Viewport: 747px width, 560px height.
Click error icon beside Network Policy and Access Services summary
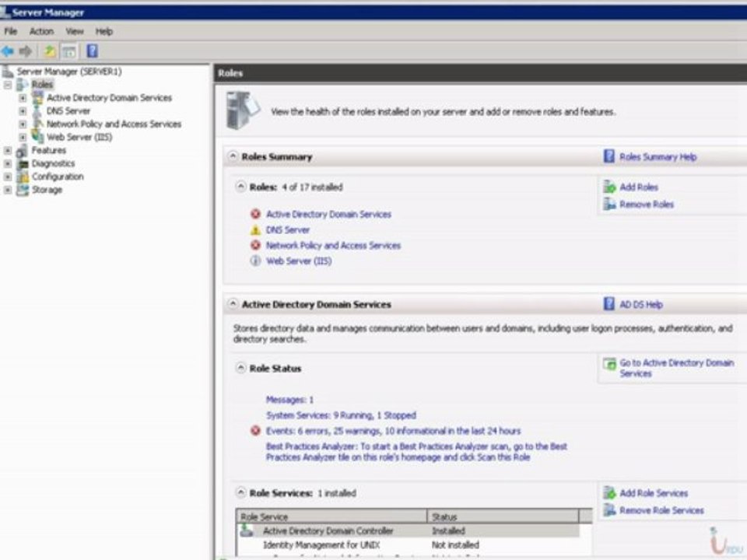click(256, 245)
